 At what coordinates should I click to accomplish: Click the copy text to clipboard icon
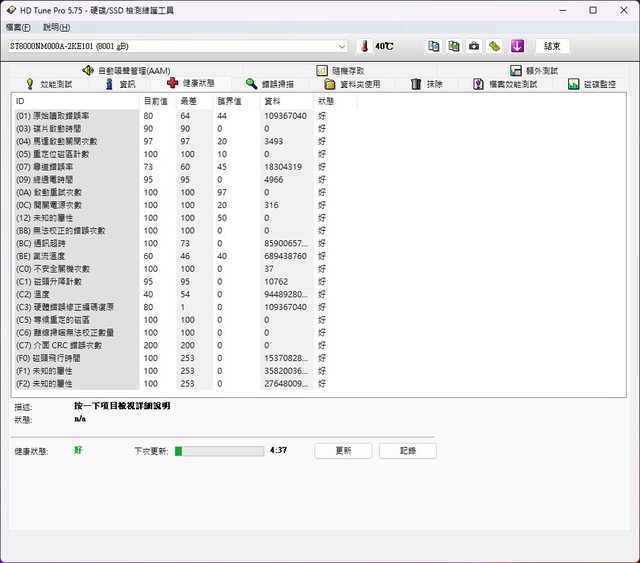(433, 46)
